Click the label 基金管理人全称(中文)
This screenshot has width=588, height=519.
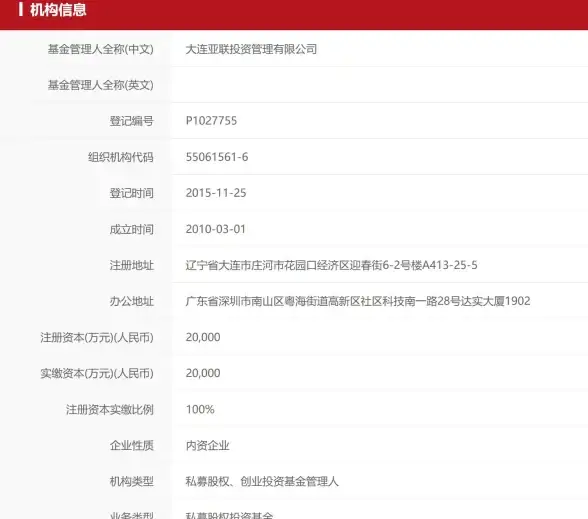100,49
